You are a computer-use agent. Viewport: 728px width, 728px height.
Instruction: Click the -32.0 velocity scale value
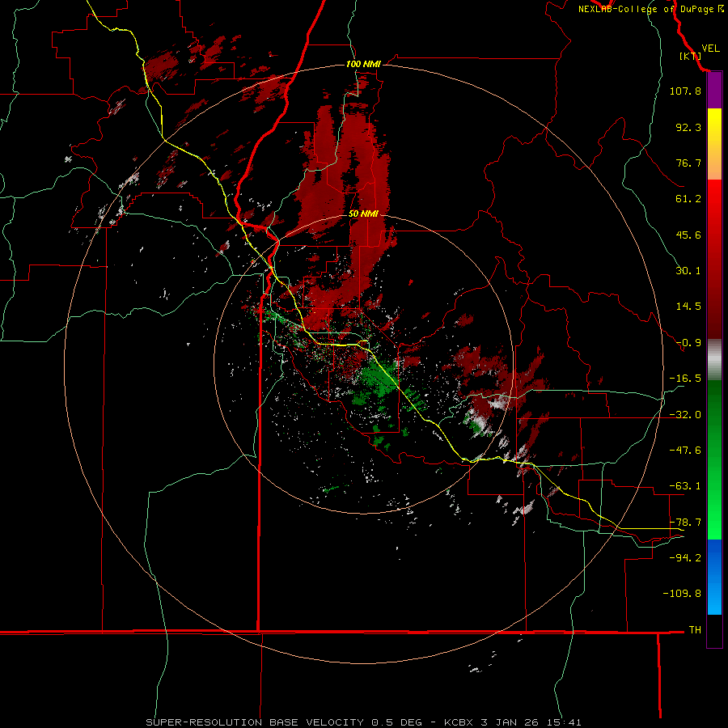coord(685,415)
